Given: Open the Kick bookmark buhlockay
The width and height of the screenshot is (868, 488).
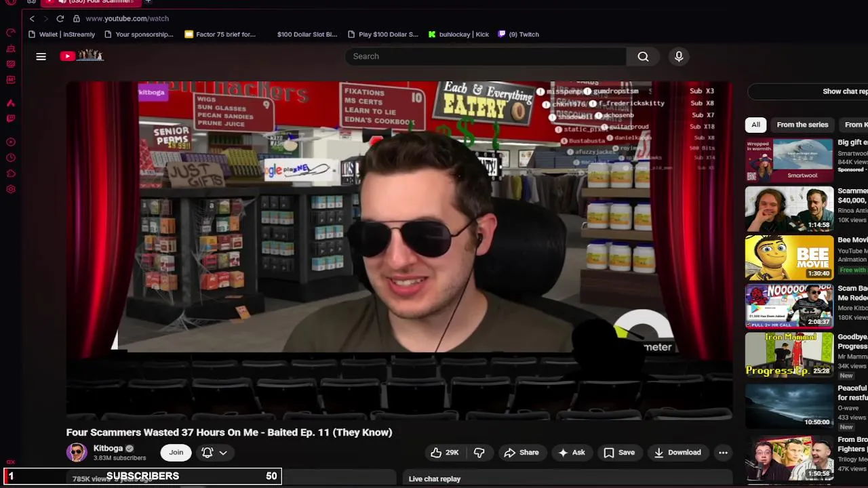Looking at the screenshot, I should [458, 35].
